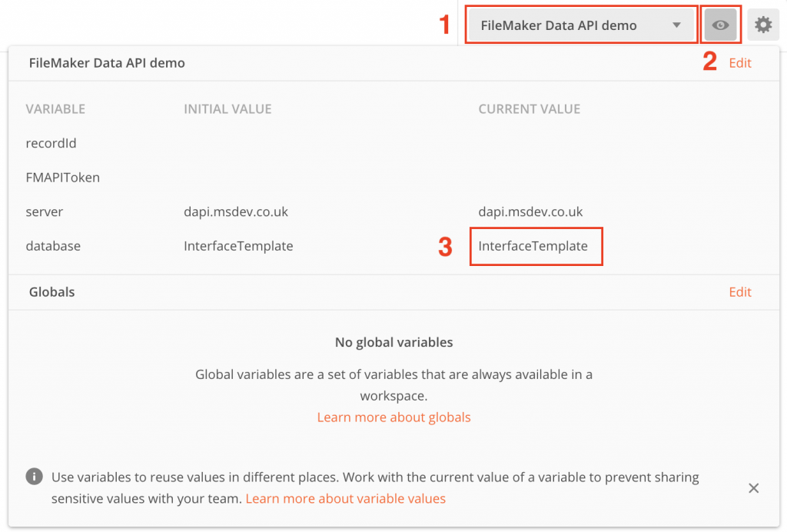Collapse the quick look panel with the X

point(753,488)
